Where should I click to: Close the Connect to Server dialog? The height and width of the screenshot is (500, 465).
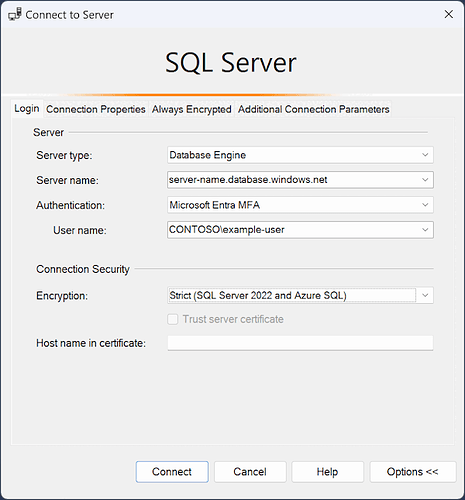449,14
